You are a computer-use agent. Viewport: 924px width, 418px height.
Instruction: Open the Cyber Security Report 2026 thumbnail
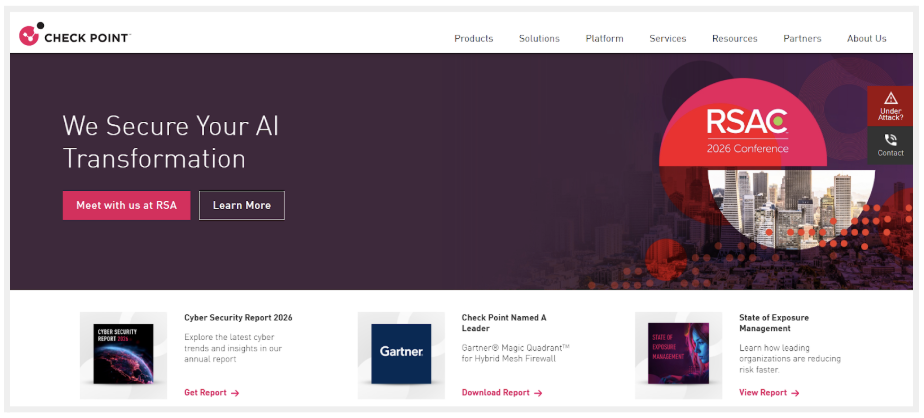point(124,354)
